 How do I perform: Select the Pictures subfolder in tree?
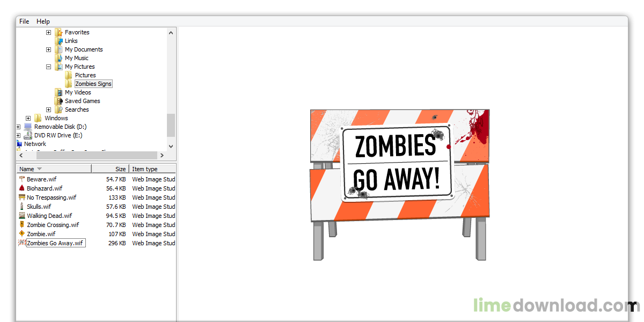click(85, 75)
